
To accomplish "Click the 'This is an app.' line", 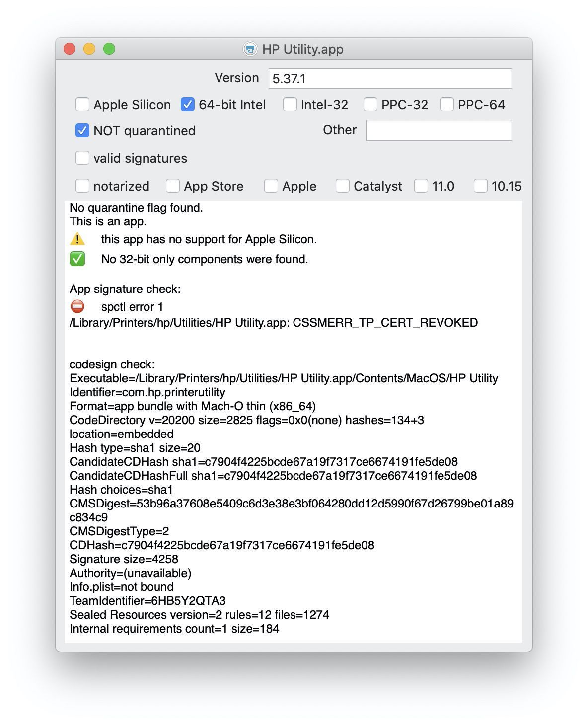I will (108, 221).
